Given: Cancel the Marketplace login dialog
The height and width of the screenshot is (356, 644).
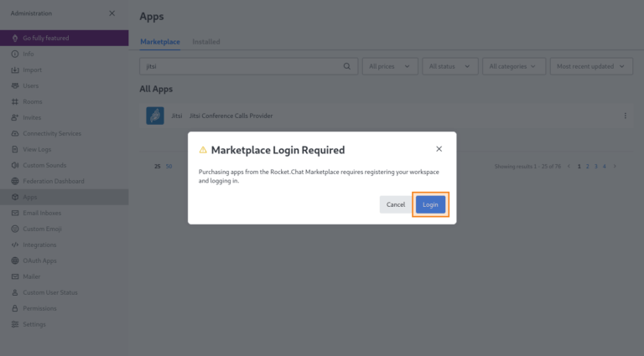Looking at the screenshot, I should (x=396, y=204).
